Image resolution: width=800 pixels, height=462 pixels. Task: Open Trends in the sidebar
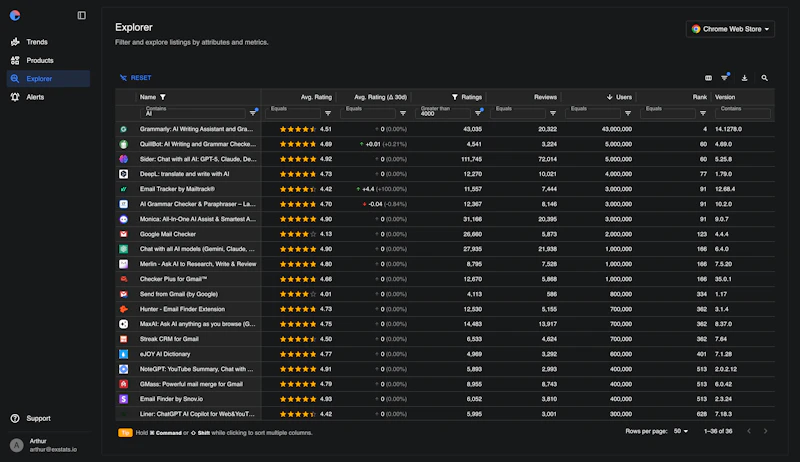point(48,42)
